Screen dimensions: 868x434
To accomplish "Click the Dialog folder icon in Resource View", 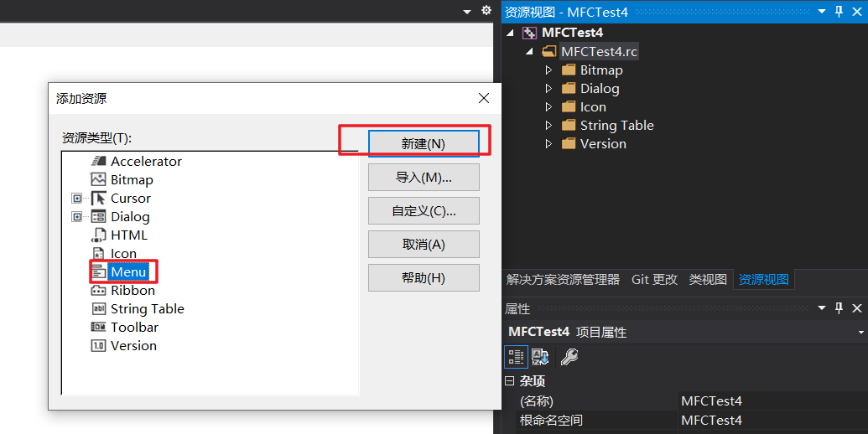I will coord(569,89).
